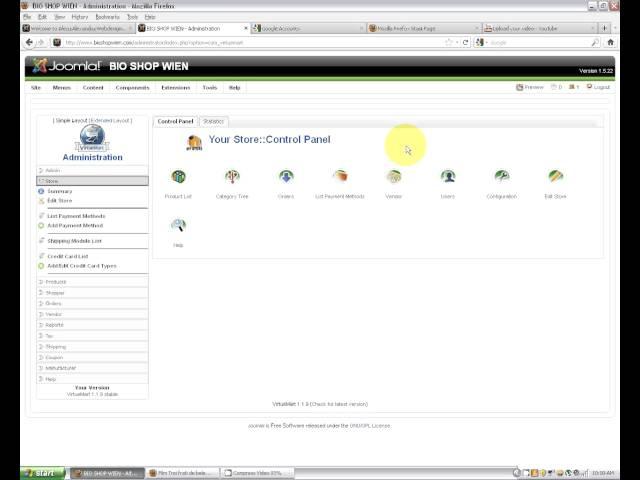640x480 pixels.
Task: Expand the Manufacturer sidebar section
Action: tap(93, 368)
